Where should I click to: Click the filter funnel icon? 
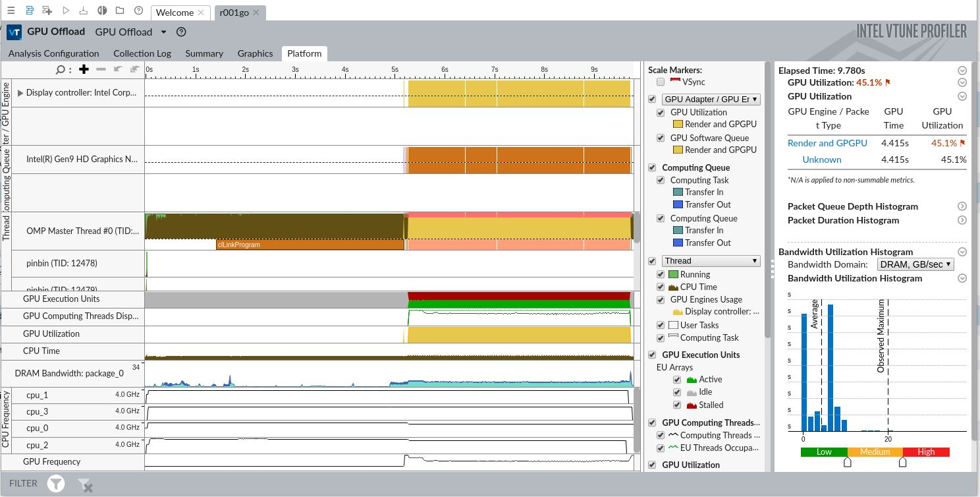[x=56, y=484]
